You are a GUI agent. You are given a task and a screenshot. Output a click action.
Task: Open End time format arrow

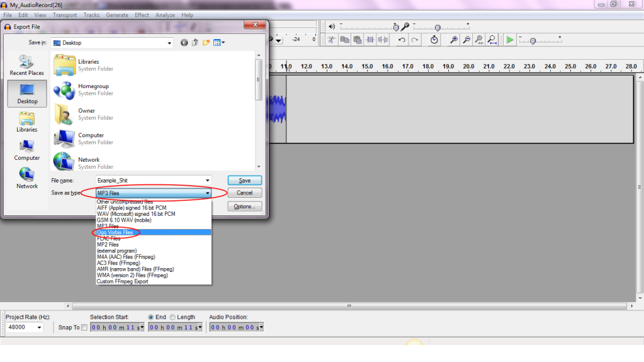pos(200,327)
